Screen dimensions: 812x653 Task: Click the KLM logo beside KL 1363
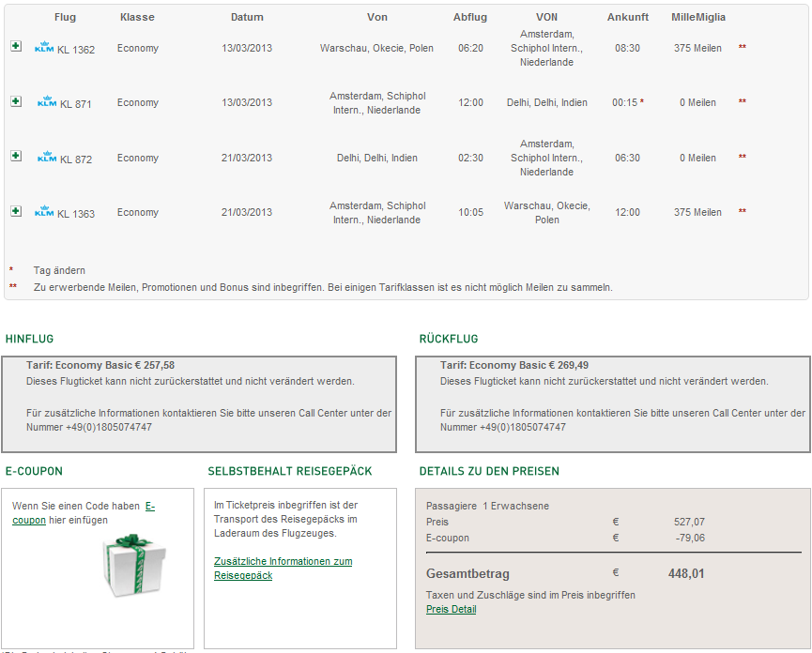[x=44, y=212]
